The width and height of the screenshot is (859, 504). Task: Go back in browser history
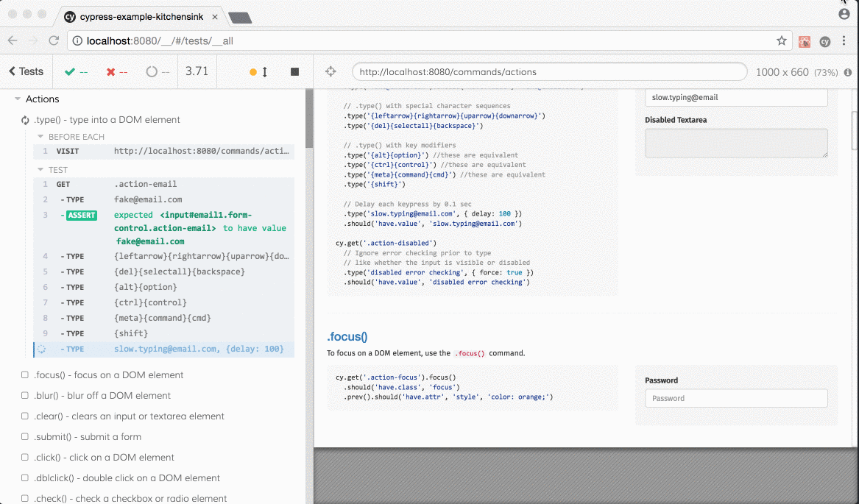13,40
